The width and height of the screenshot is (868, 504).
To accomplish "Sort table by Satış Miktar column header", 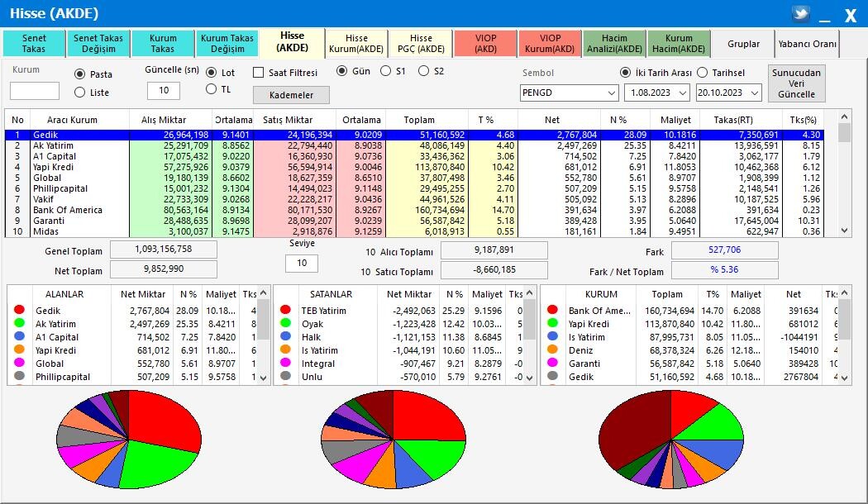I will pos(294,120).
